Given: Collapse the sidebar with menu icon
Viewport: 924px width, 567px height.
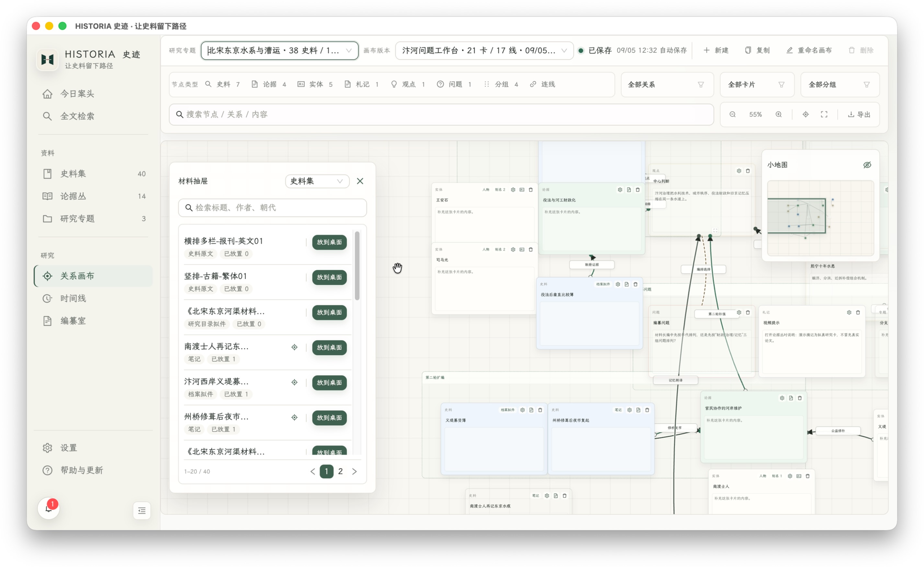Looking at the screenshot, I should click(x=142, y=511).
